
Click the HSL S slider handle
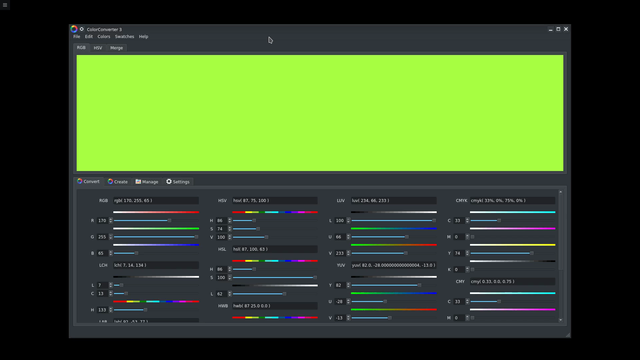315,278
